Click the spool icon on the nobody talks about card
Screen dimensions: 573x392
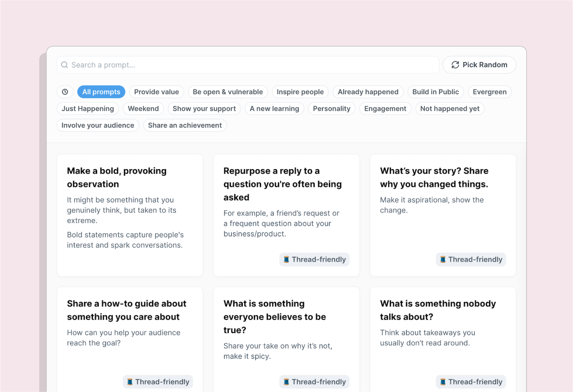point(443,382)
